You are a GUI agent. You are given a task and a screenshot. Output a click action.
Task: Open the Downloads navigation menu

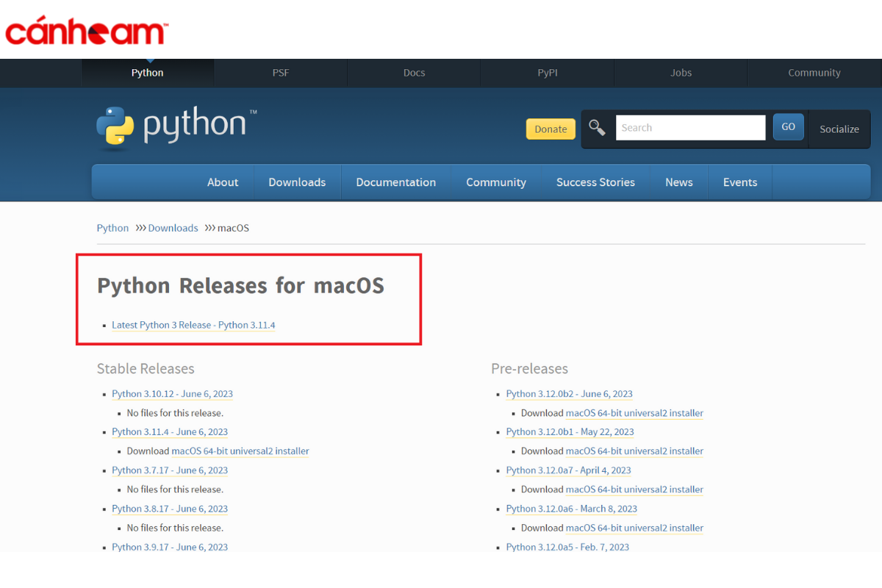click(x=297, y=182)
